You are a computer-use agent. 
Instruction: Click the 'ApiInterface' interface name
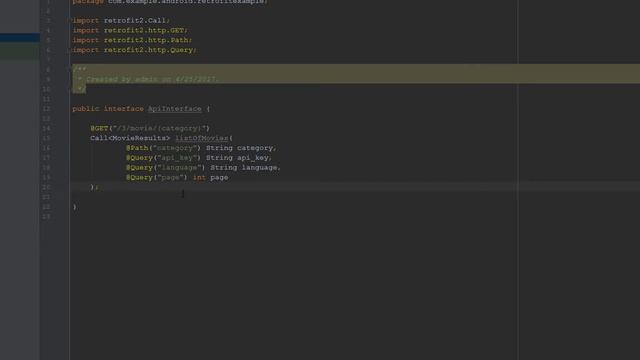click(175, 109)
